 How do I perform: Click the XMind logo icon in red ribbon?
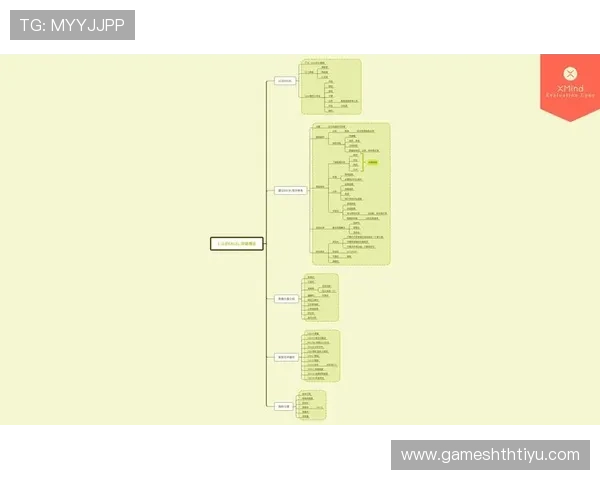pos(570,73)
